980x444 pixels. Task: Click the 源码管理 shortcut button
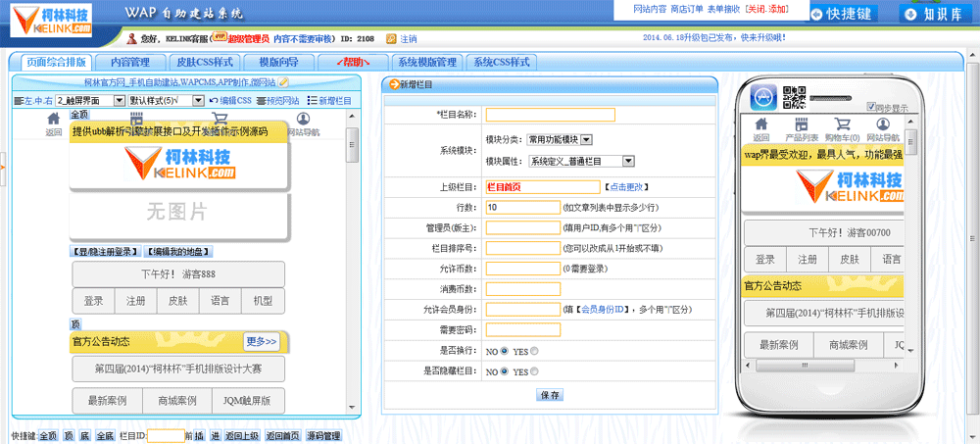(x=323, y=436)
